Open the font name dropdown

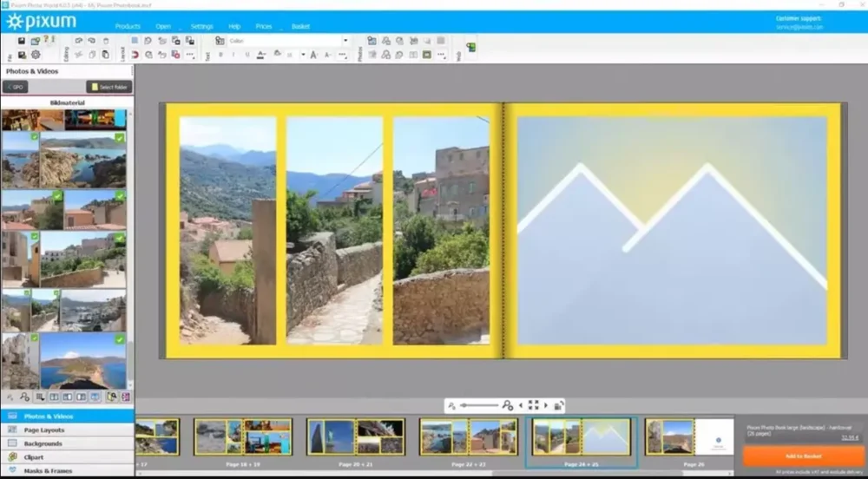point(345,41)
